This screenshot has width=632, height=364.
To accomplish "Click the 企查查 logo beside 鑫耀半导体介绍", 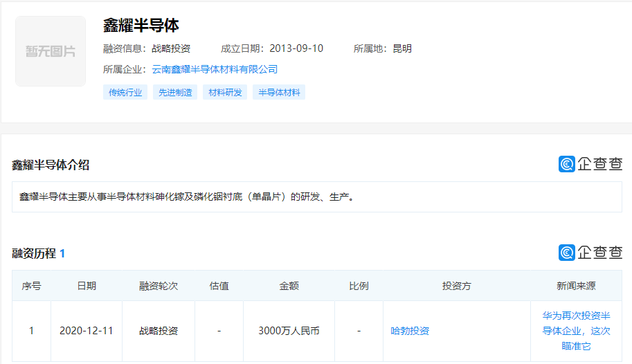I will tap(590, 164).
